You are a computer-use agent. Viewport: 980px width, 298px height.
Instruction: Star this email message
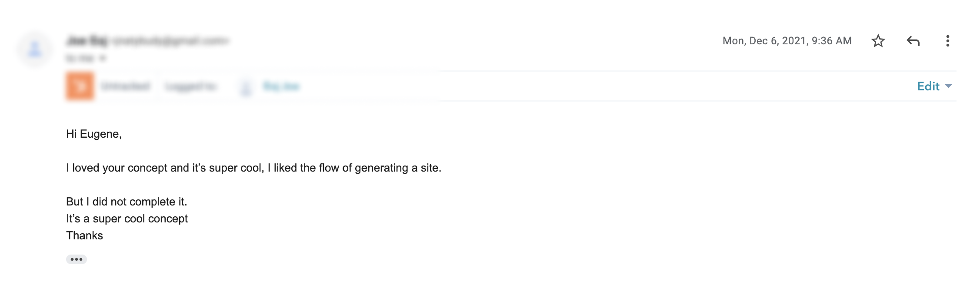(878, 41)
